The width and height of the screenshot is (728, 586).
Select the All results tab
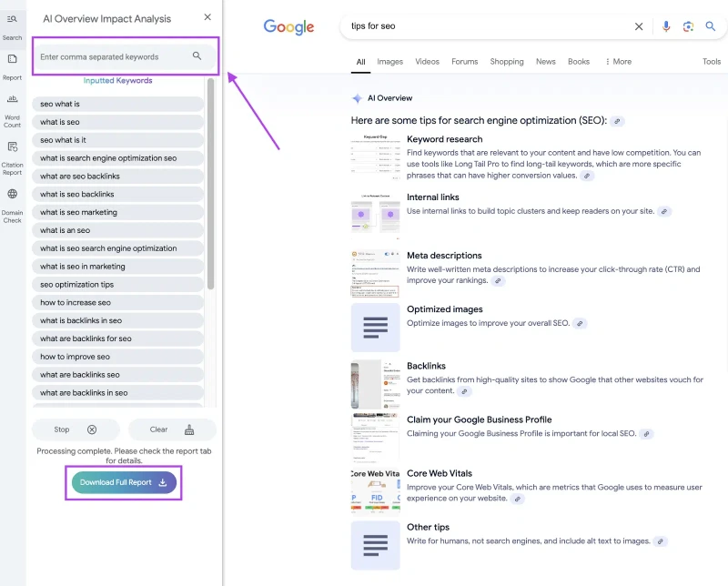(360, 62)
